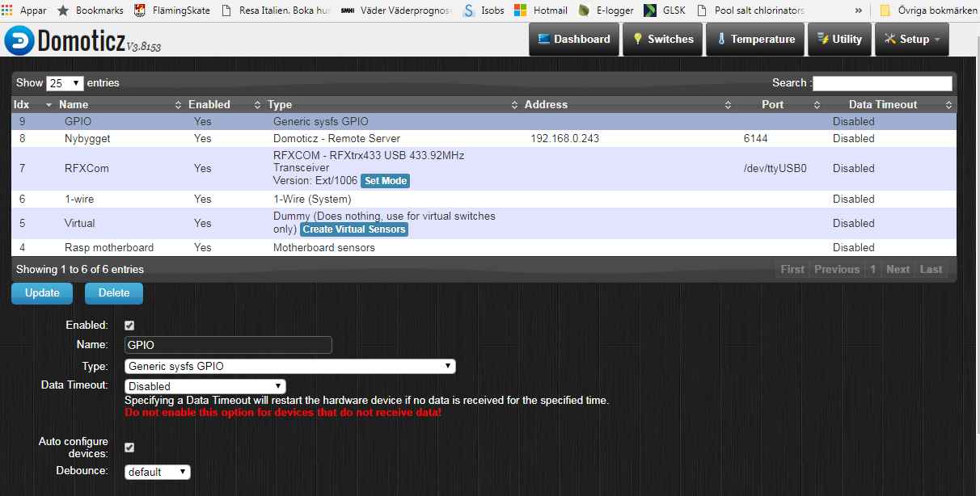Select the Rasp motherboard row
The height and width of the screenshot is (496, 980).
tap(484, 247)
